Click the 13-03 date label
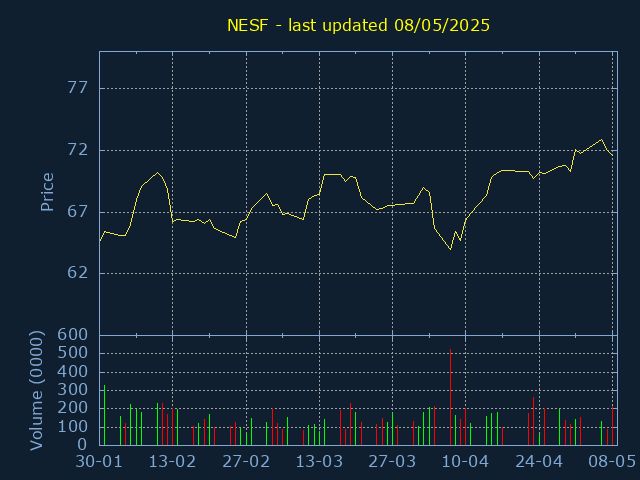 [319, 462]
